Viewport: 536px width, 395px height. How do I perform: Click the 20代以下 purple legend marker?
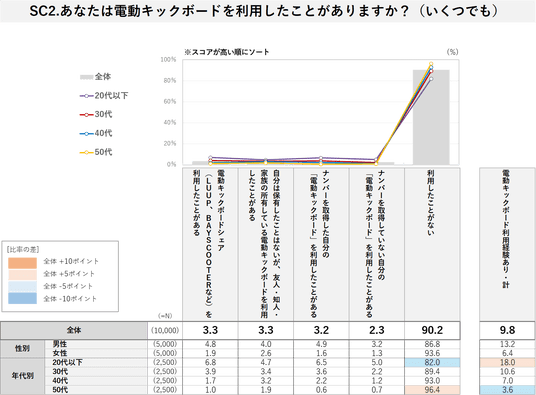coord(86,96)
